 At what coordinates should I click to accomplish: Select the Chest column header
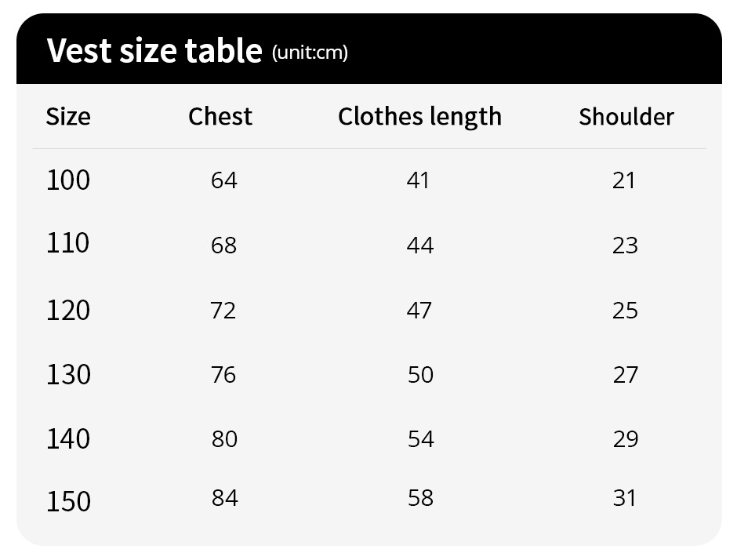[220, 116]
